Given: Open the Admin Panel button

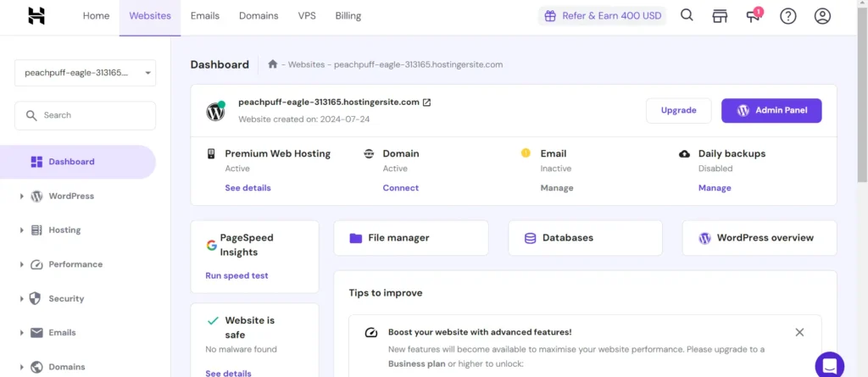Looking at the screenshot, I should tap(771, 111).
